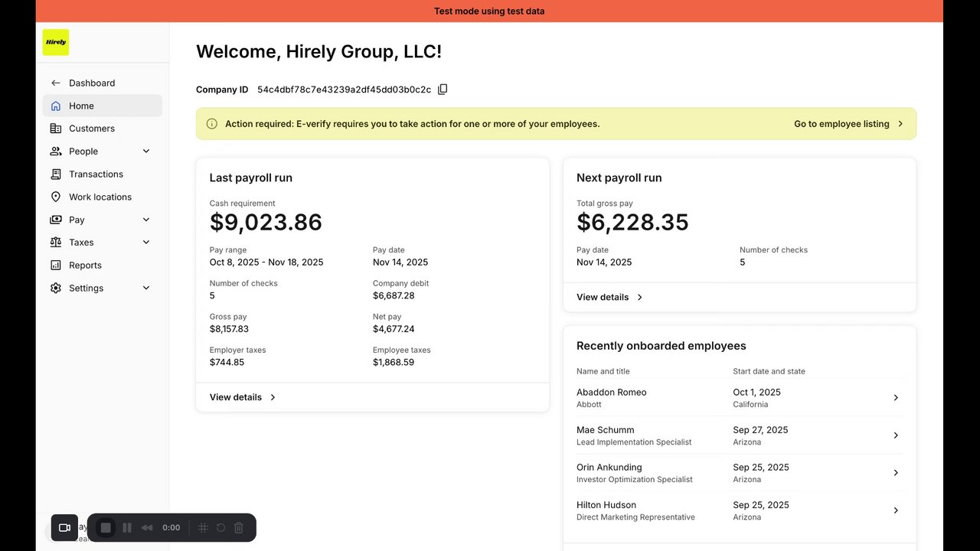Screen dimensions: 980x551
Task: Copy the Company ID to clipboard
Action: click(443, 90)
